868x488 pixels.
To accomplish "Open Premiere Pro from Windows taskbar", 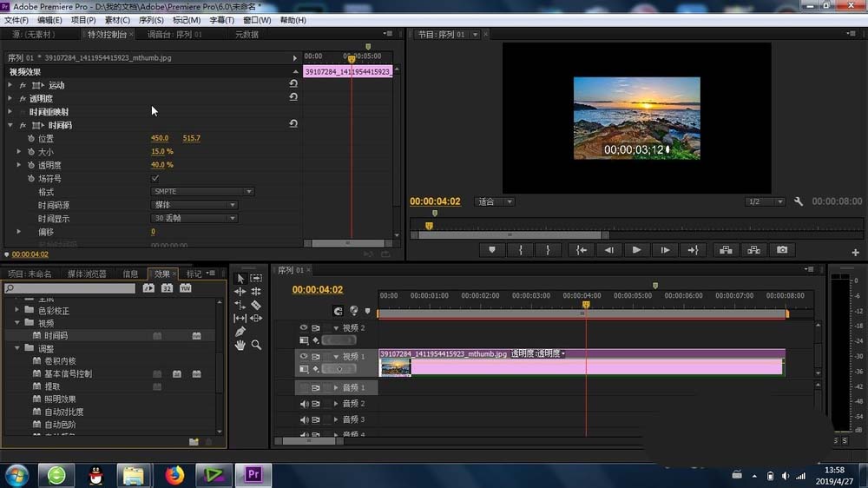I will point(253,475).
